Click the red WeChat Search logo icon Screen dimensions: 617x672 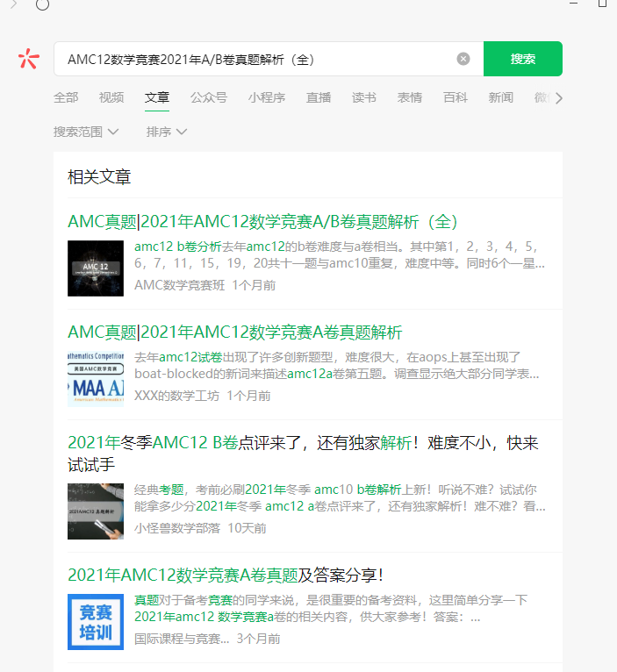coord(29,59)
